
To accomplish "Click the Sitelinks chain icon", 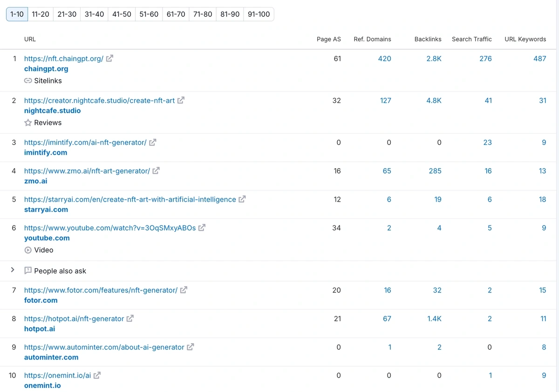I will 28,81.
